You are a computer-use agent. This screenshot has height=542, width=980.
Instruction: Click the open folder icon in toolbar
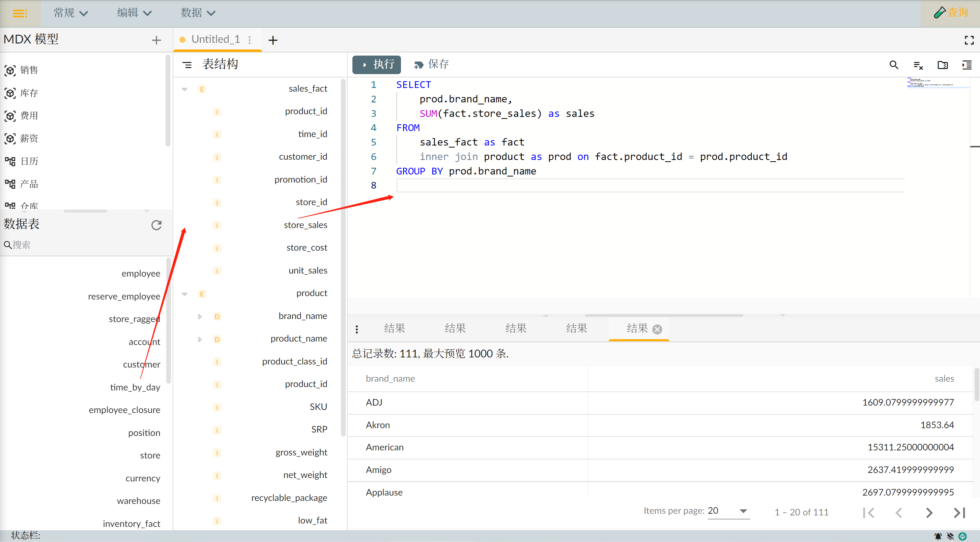coord(942,65)
